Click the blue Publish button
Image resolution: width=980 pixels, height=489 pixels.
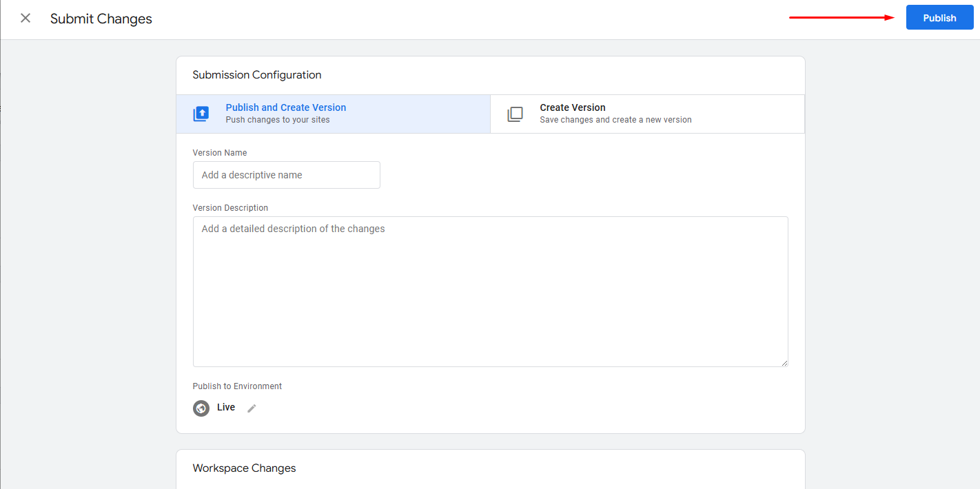point(939,18)
